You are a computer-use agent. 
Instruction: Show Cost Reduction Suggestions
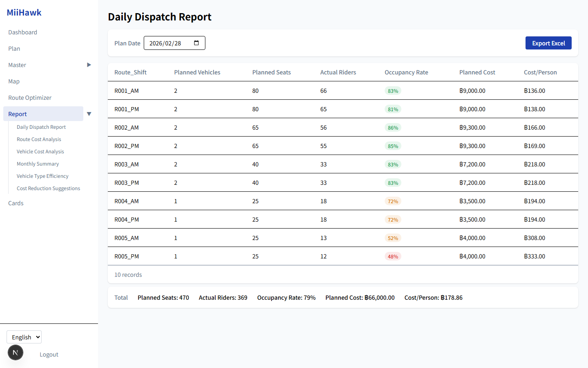[48, 188]
